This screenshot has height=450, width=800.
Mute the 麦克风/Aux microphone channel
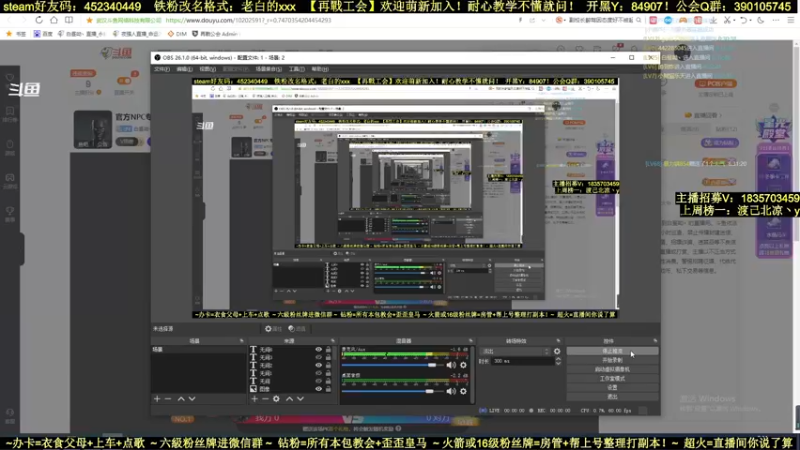[451, 365]
